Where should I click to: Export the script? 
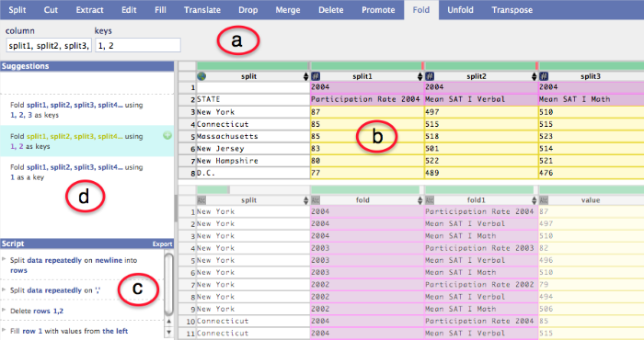(x=162, y=244)
